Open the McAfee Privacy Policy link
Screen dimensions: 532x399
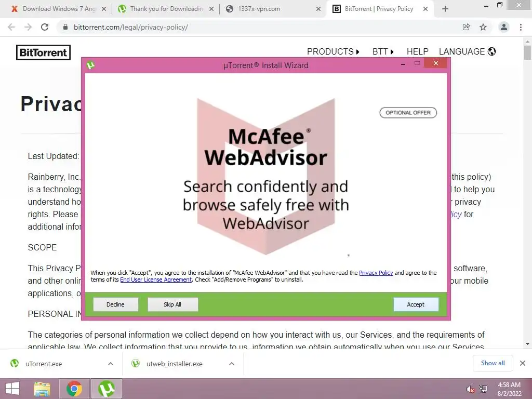tap(376, 273)
